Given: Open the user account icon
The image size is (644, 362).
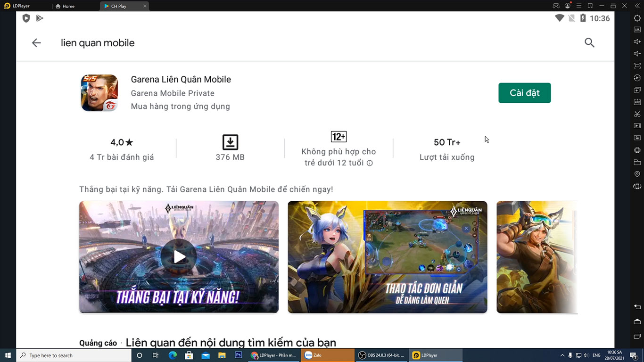Looking at the screenshot, I should [568, 6].
